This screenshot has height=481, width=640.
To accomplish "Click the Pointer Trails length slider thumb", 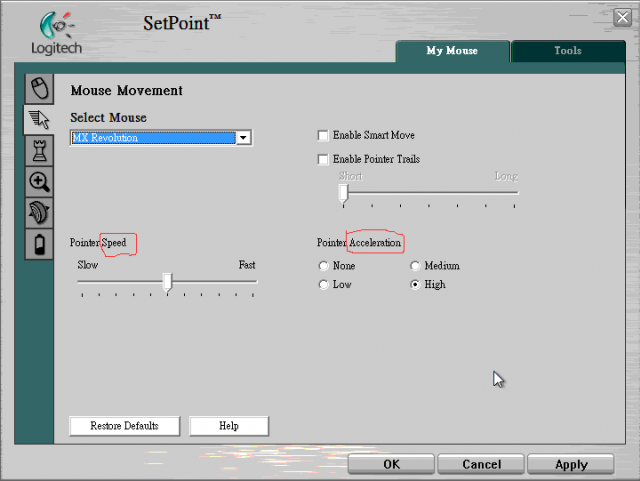I will (x=344, y=193).
